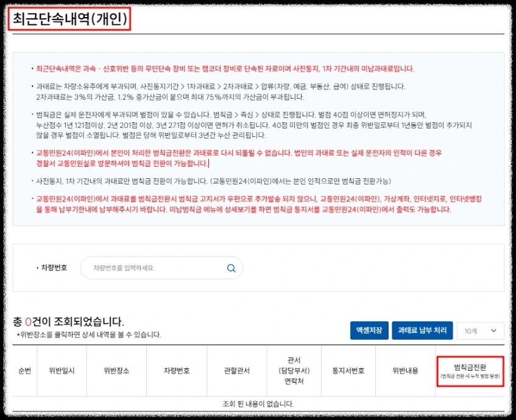
Task: Click the search magnifier icon
Action: click(x=230, y=268)
